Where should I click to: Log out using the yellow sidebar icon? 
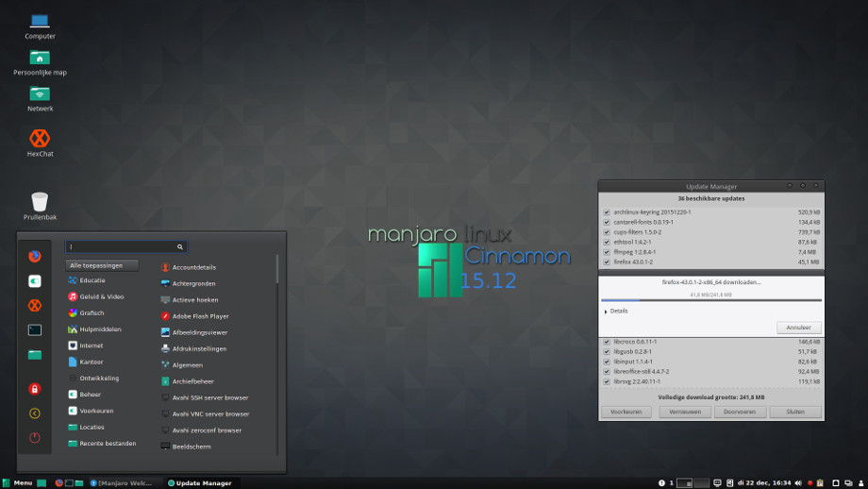(34, 413)
